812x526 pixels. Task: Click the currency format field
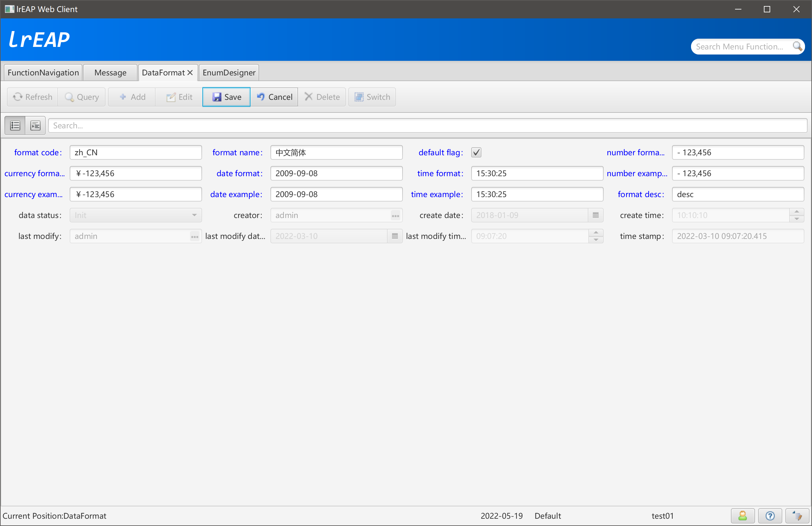pyautogui.click(x=136, y=173)
